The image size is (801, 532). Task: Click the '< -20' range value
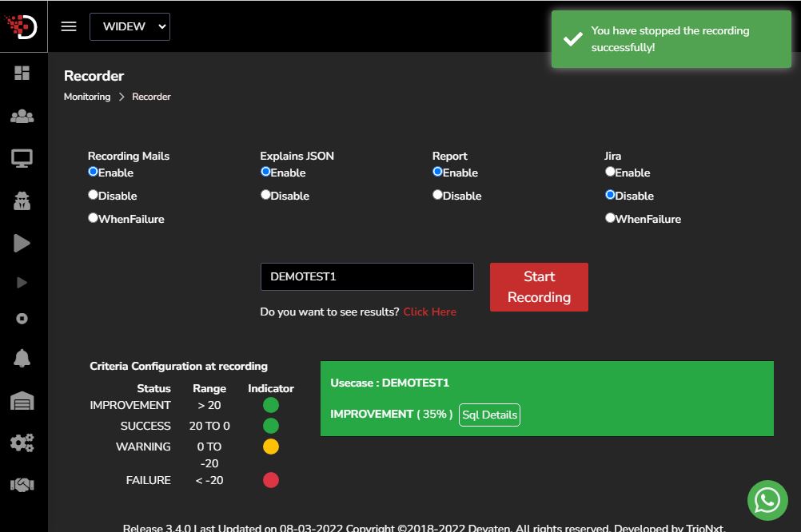pyautogui.click(x=209, y=480)
